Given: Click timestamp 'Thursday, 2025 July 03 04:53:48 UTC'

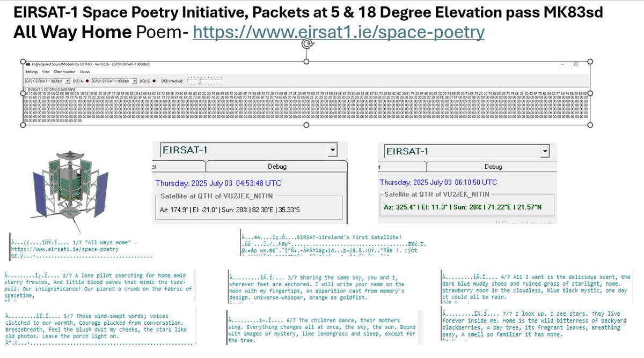Looking at the screenshot, I should [218, 183].
